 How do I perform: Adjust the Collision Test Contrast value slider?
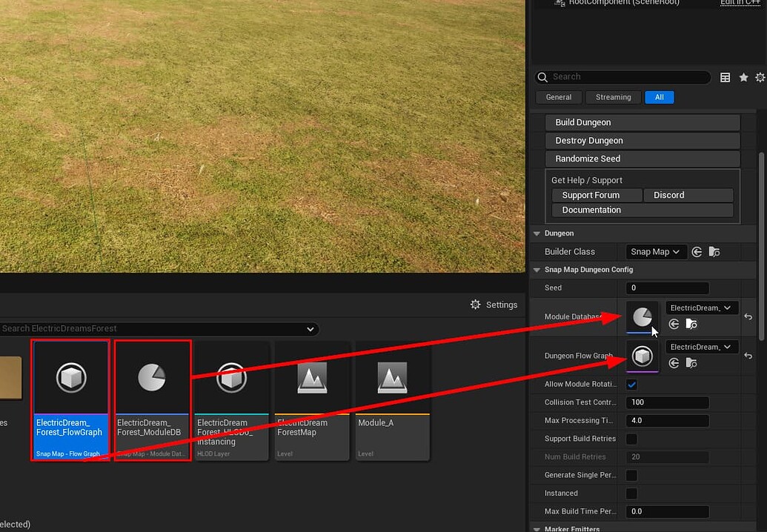coord(667,402)
